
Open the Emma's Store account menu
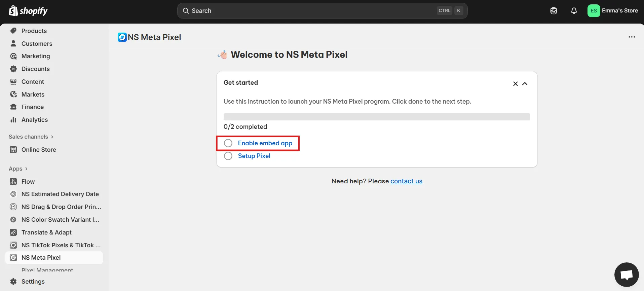click(612, 11)
